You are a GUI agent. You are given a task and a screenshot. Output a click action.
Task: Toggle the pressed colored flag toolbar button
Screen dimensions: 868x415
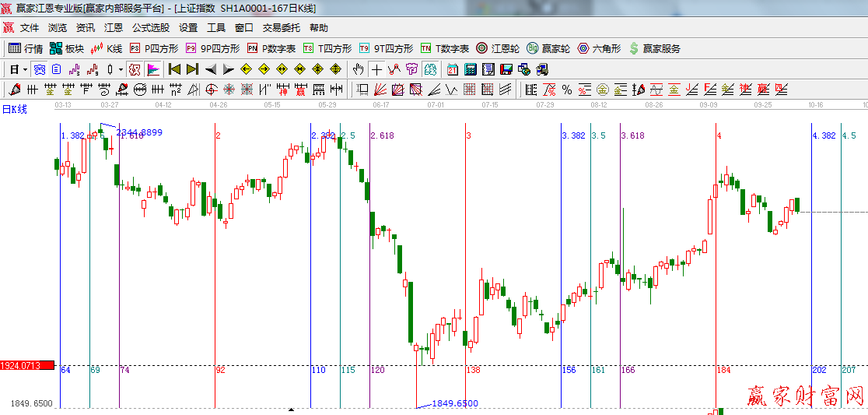click(x=152, y=69)
